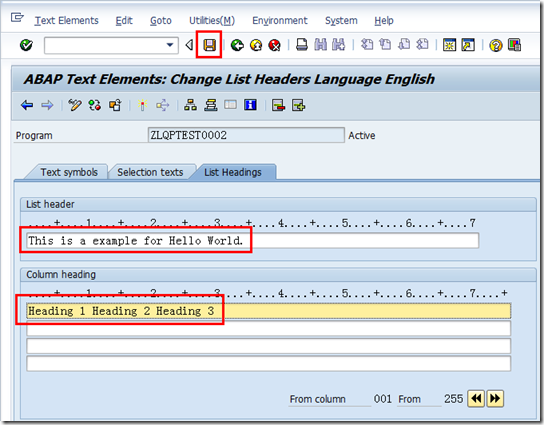Click the Insert row icon
Image resolution: width=544 pixels, height=425 pixels.
click(x=298, y=105)
